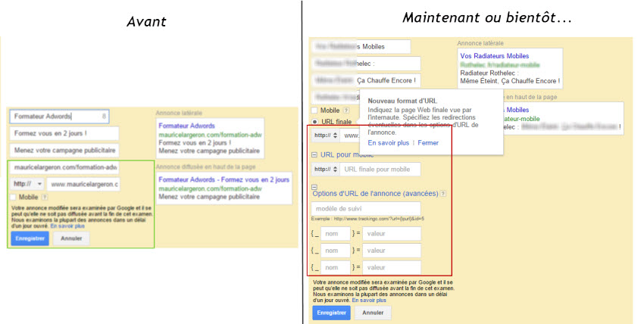Click the help icon beside Mobile in the Avant panel

[45, 198]
